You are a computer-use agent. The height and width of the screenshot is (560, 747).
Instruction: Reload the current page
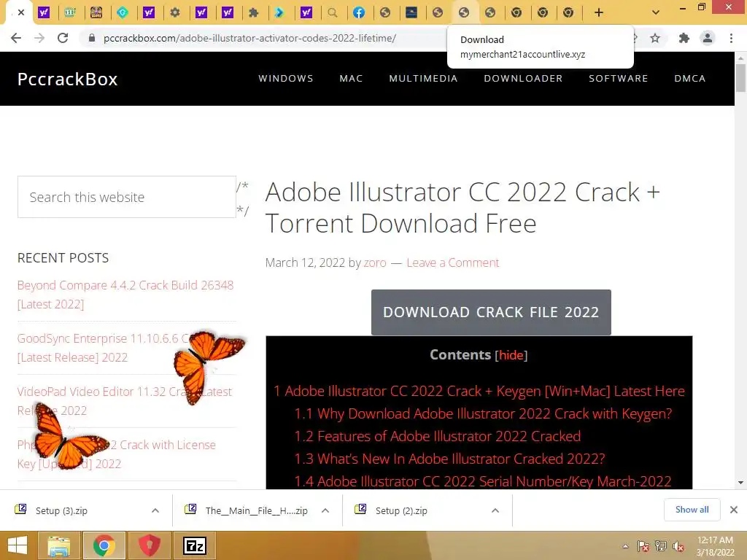(x=63, y=38)
